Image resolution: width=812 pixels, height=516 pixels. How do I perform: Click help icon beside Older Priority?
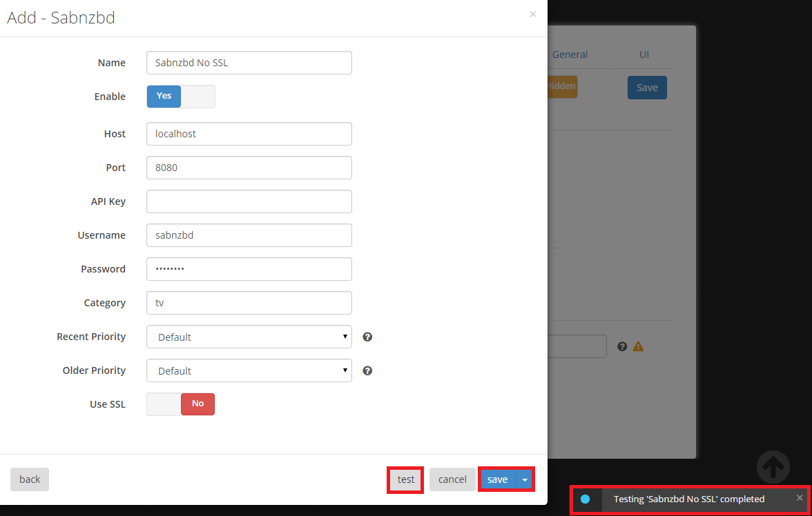point(367,370)
